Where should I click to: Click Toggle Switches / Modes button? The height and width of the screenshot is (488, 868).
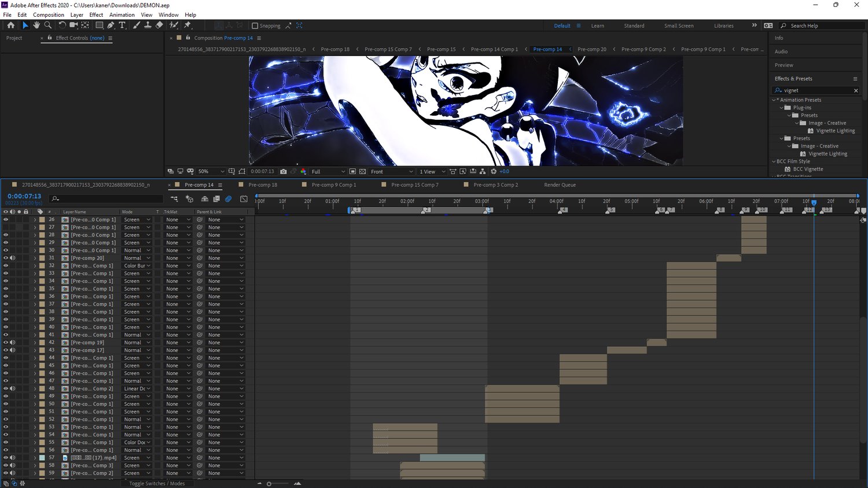click(x=157, y=483)
